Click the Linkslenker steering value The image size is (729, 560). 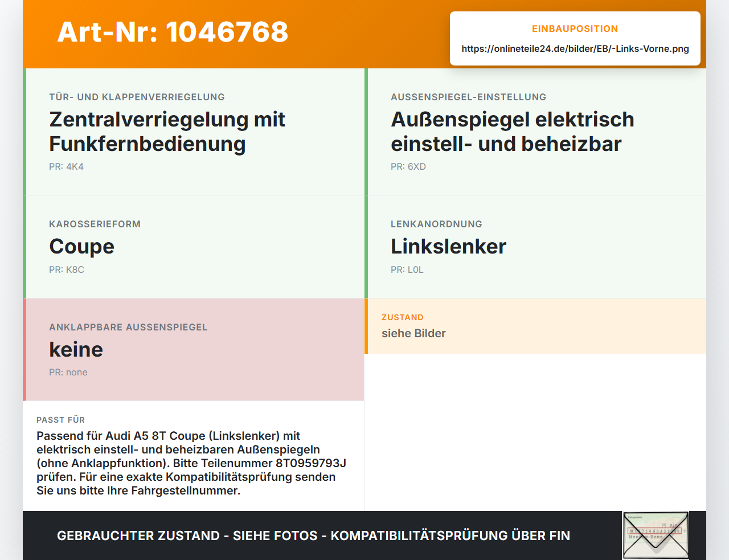click(448, 247)
